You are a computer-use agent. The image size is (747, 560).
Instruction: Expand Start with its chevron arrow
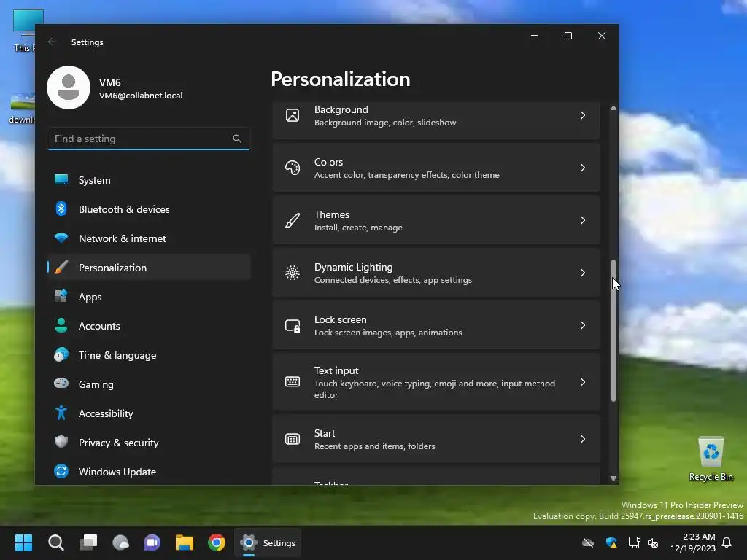(583, 439)
